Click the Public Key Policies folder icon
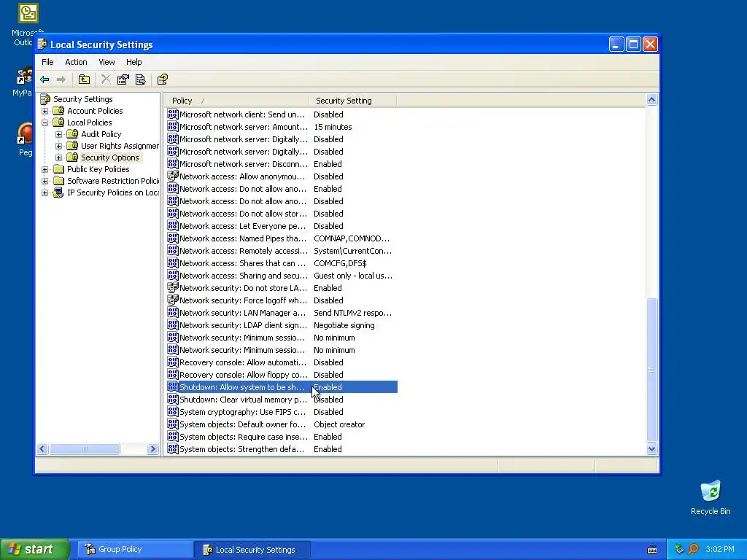Viewport: 747px width, 560px height. click(x=58, y=169)
